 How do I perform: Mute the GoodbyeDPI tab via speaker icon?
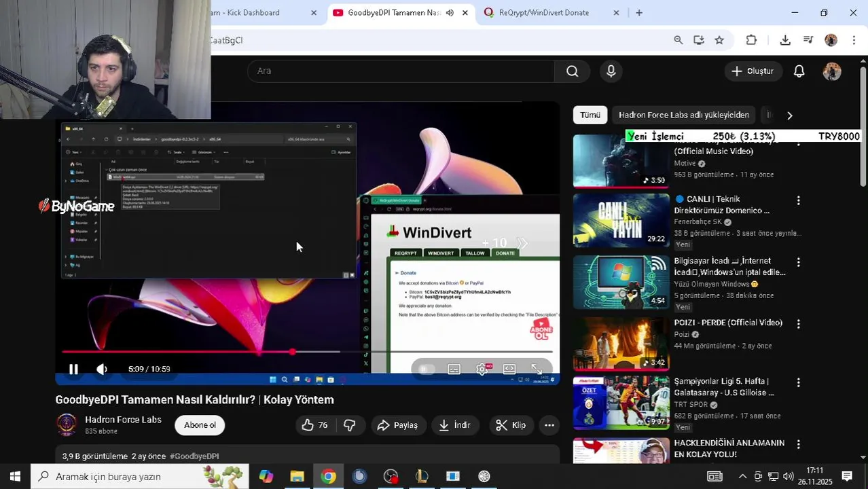tap(450, 12)
